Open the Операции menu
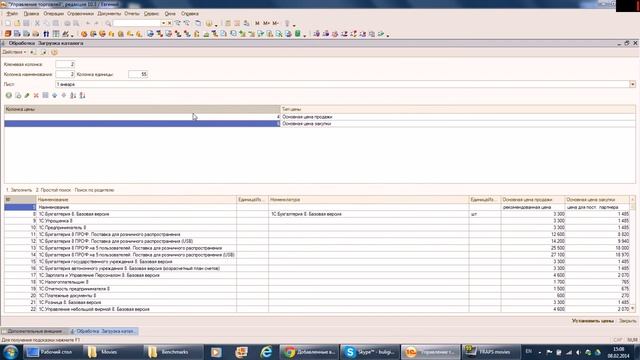The height and width of the screenshot is (360, 640). [53, 13]
